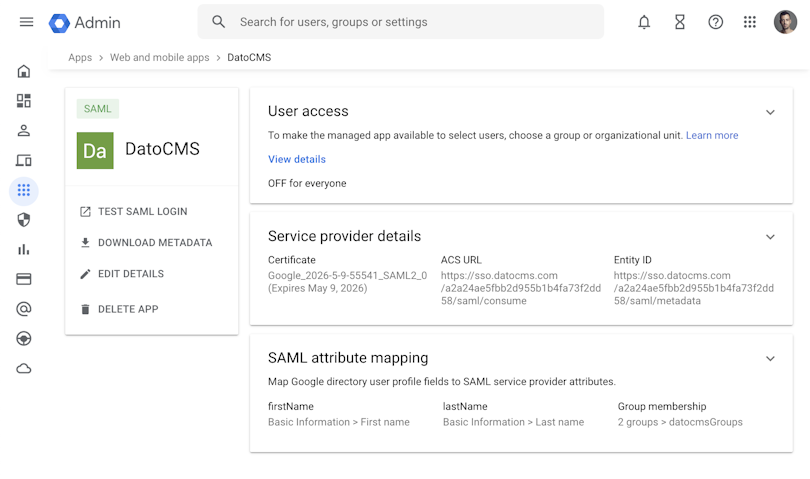Open the View details link

[x=297, y=159]
